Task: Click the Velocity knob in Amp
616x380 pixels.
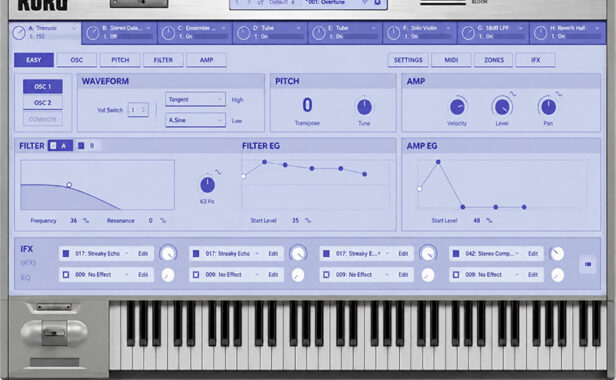Action: (457, 106)
